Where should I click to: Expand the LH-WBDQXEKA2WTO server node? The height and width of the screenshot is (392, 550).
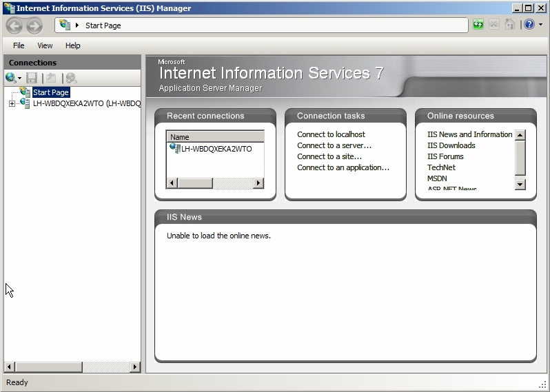(x=12, y=103)
